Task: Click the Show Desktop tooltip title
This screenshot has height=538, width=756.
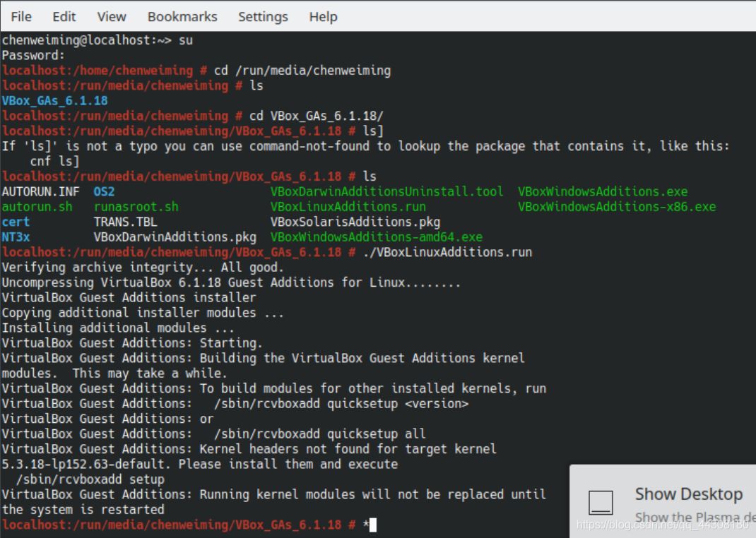Action: click(688, 494)
